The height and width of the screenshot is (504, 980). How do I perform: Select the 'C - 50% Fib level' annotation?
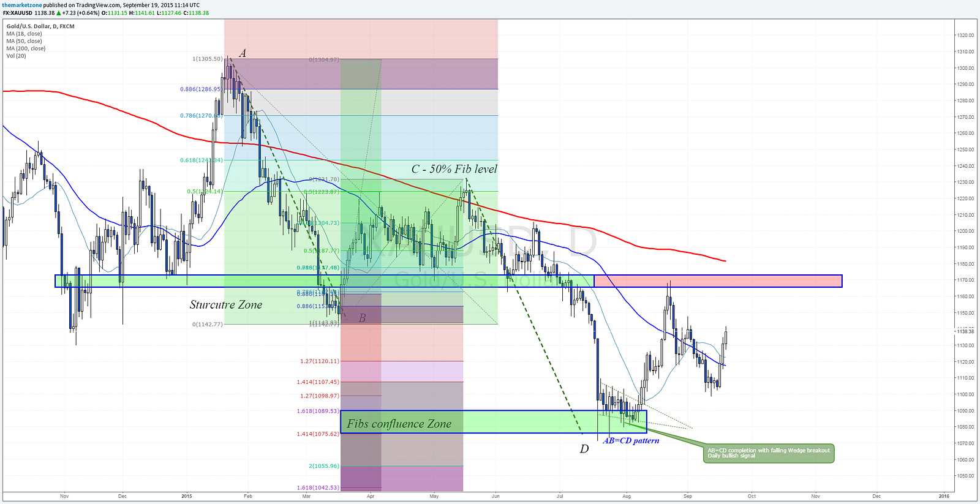(x=454, y=169)
